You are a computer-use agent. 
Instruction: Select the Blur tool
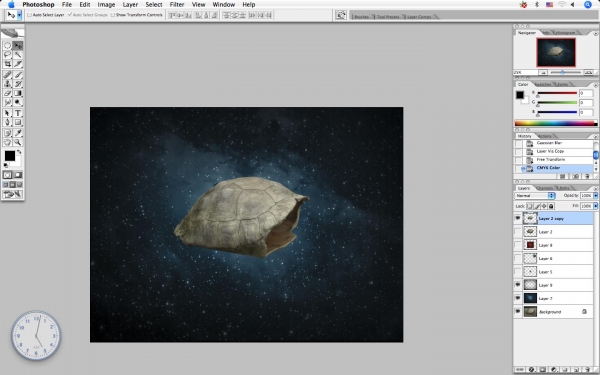tap(7, 102)
